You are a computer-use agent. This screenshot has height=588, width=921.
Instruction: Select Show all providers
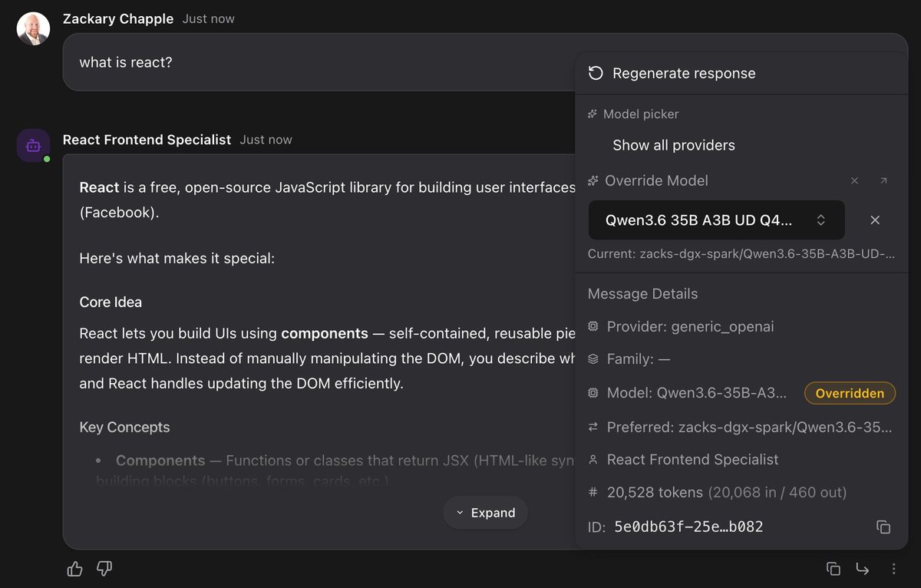[x=674, y=145]
